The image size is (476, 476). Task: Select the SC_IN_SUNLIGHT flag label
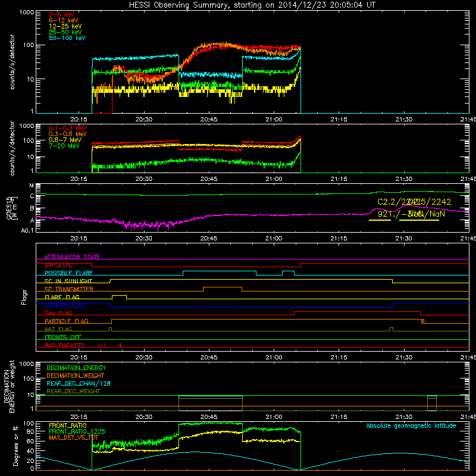click(x=68, y=281)
